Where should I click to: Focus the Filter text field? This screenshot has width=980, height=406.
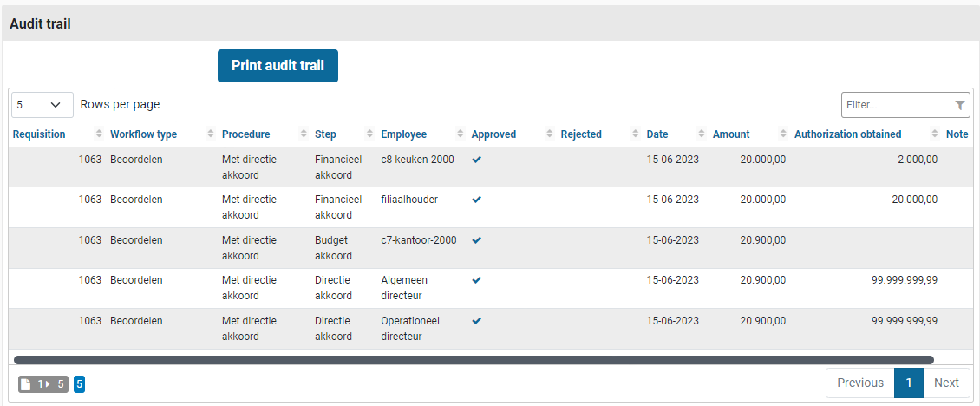896,105
